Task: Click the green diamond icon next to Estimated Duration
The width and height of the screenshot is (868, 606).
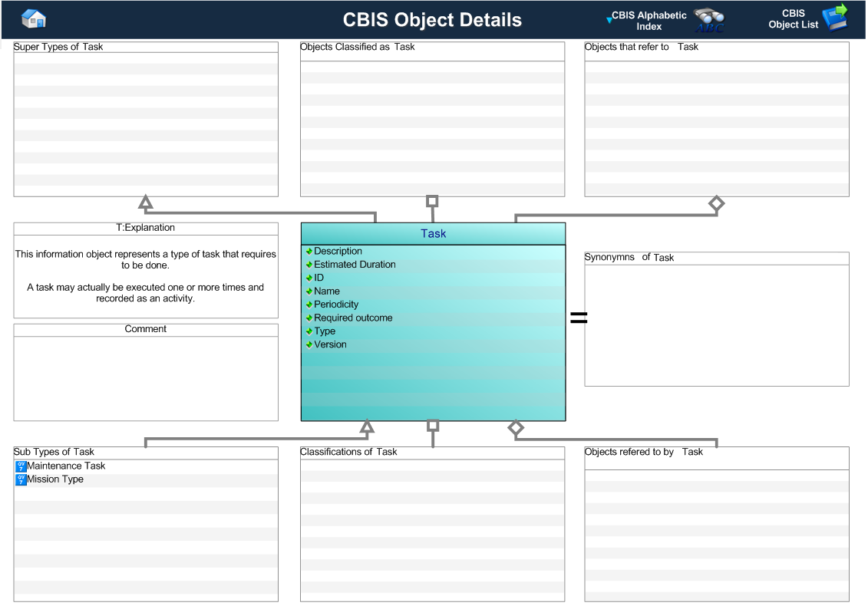Action: coord(309,265)
